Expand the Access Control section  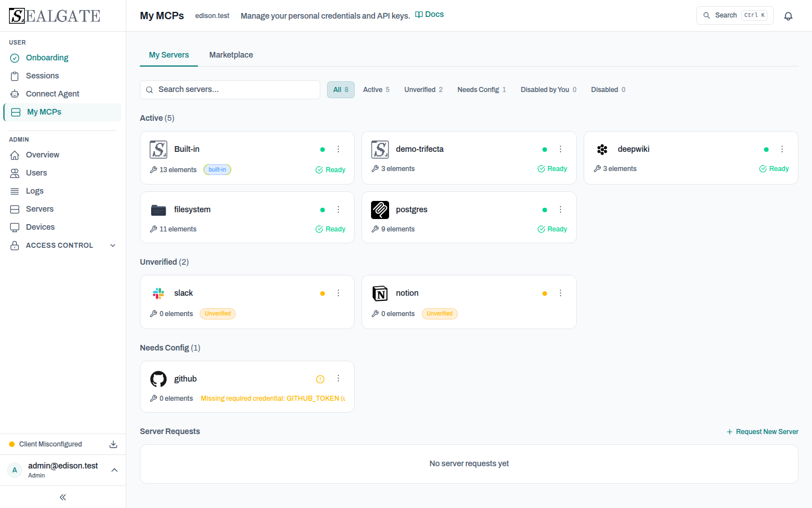(63, 246)
